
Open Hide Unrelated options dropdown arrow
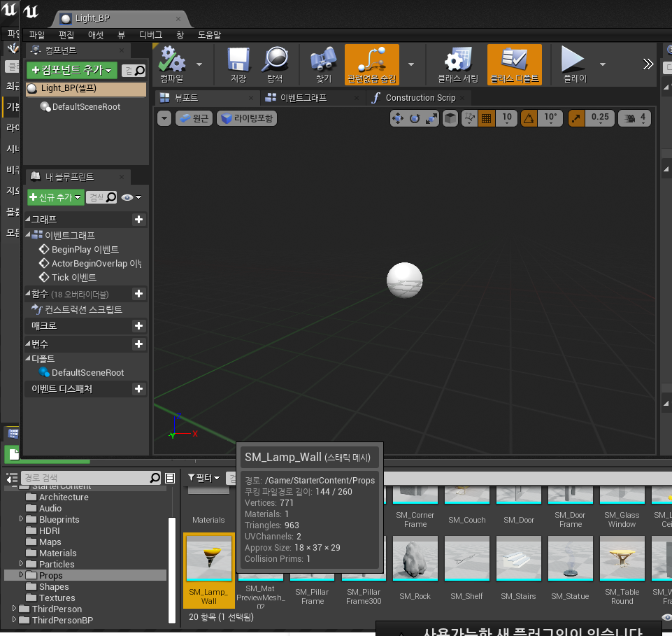pyautogui.click(x=411, y=64)
